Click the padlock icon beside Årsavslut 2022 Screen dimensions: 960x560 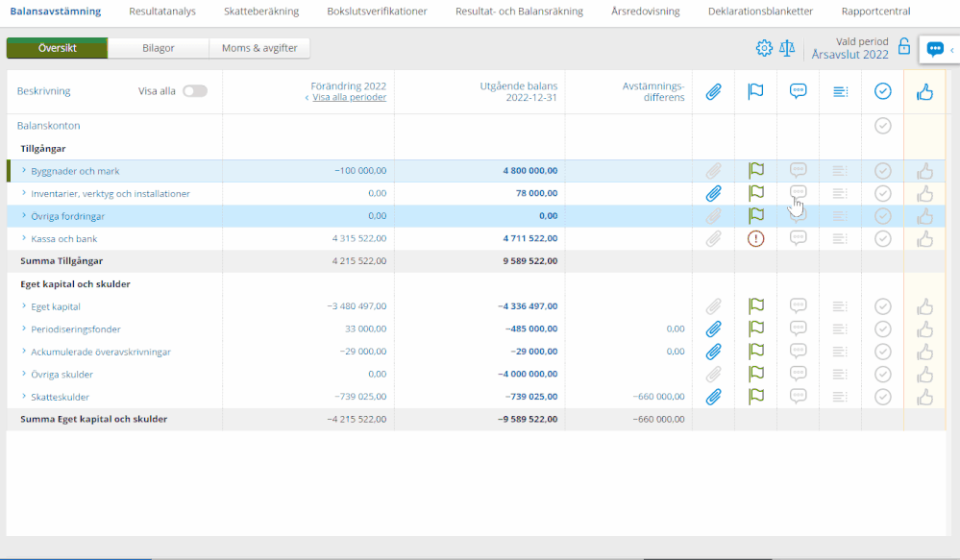[903, 46]
